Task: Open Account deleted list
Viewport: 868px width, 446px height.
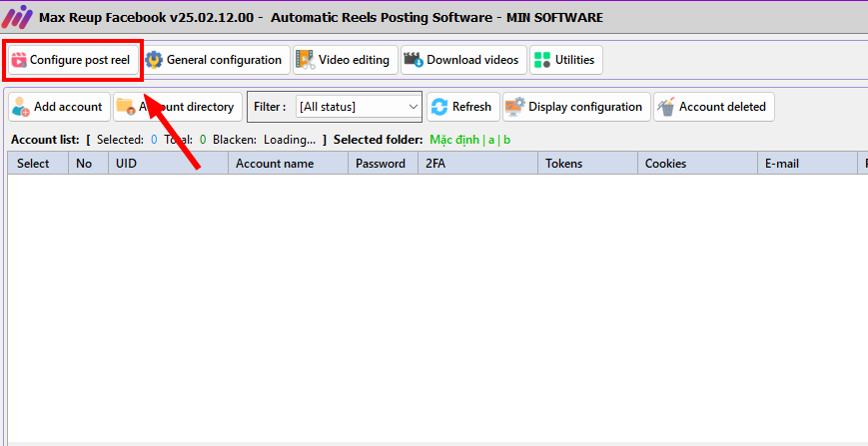Action: [714, 107]
